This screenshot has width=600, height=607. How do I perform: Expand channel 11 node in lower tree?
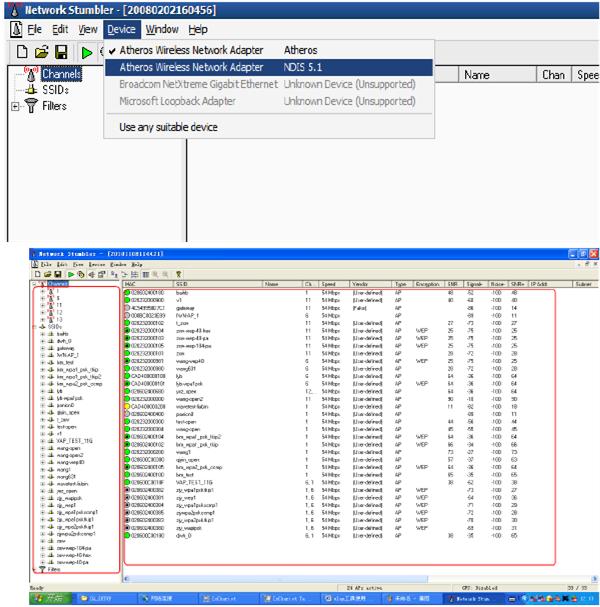point(43,305)
